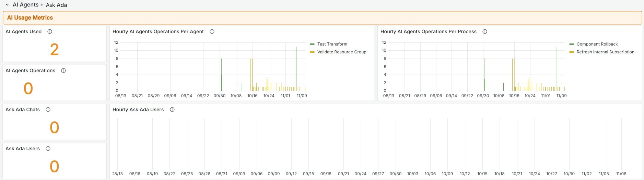Screen dimensions: 644x180
Task: Click the AI Agents Operations value 0
Action: pyautogui.click(x=28, y=89)
